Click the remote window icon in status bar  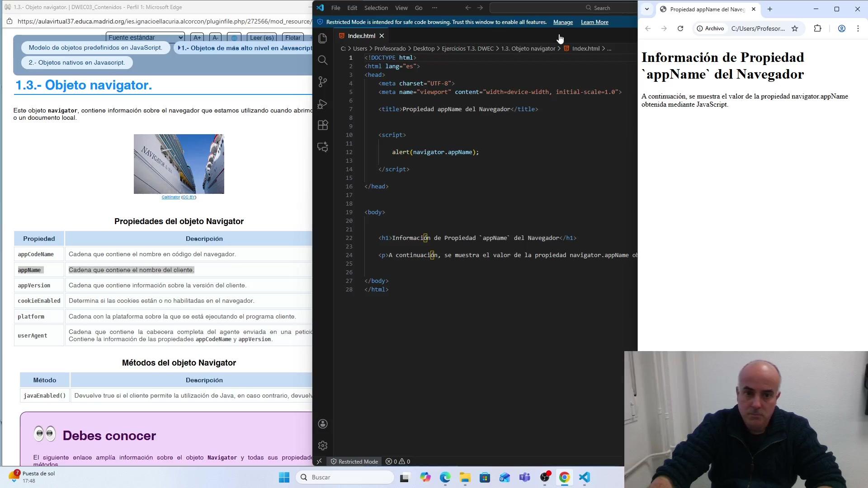point(319,461)
